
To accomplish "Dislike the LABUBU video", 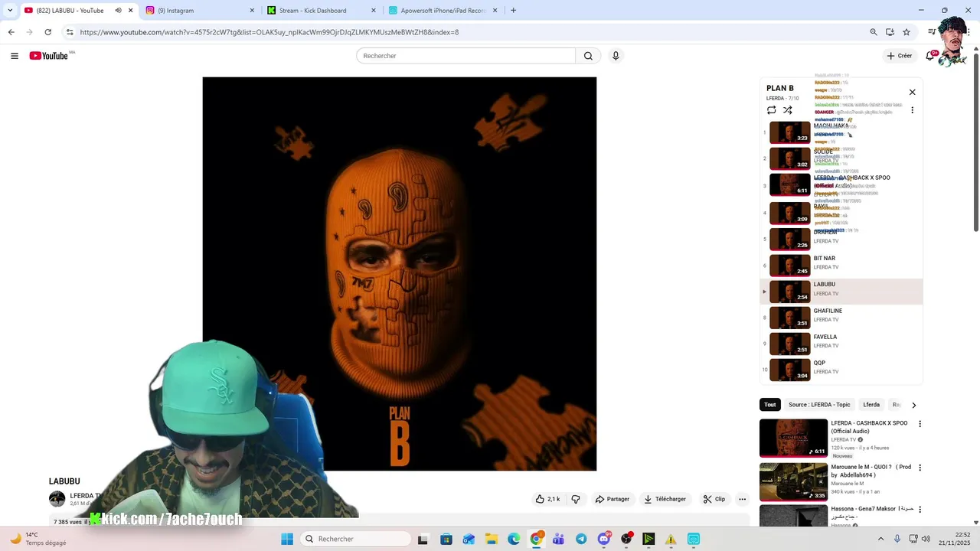I will pos(577,499).
